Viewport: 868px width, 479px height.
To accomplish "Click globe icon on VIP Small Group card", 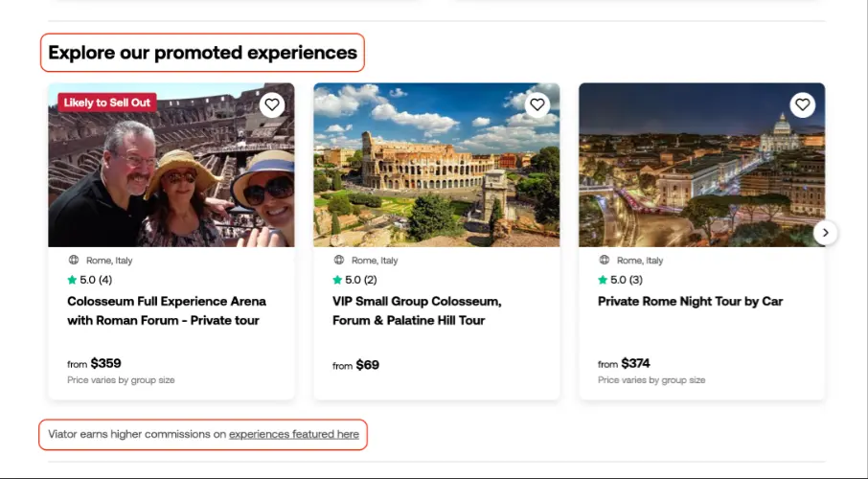I will 339,260.
